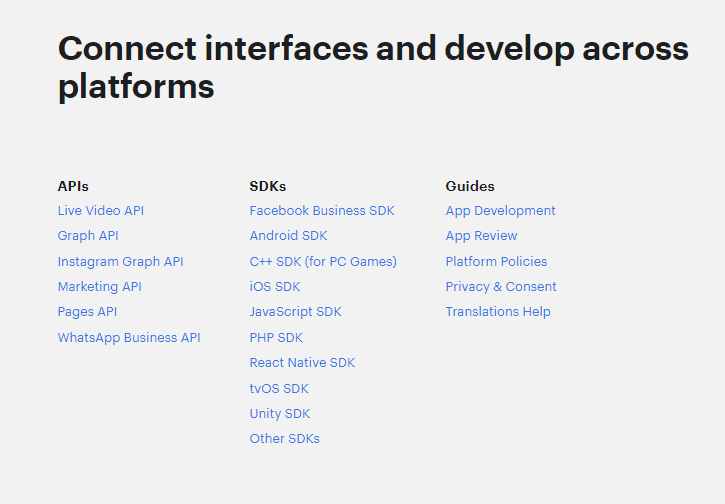Image resolution: width=725 pixels, height=504 pixels.
Task: Click the Graph API link
Action: pyautogui.click(x=88, y=236)
